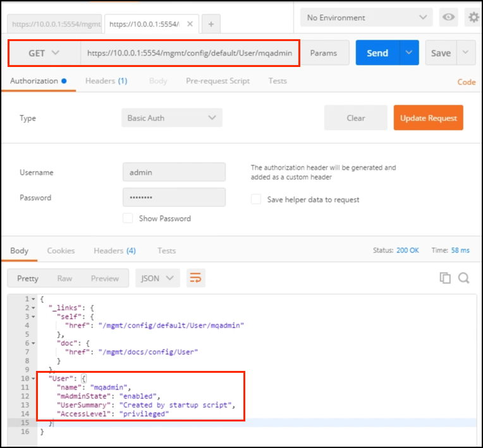
Task: Collapse the _links fold arrow on line 2
Action: 34,308
